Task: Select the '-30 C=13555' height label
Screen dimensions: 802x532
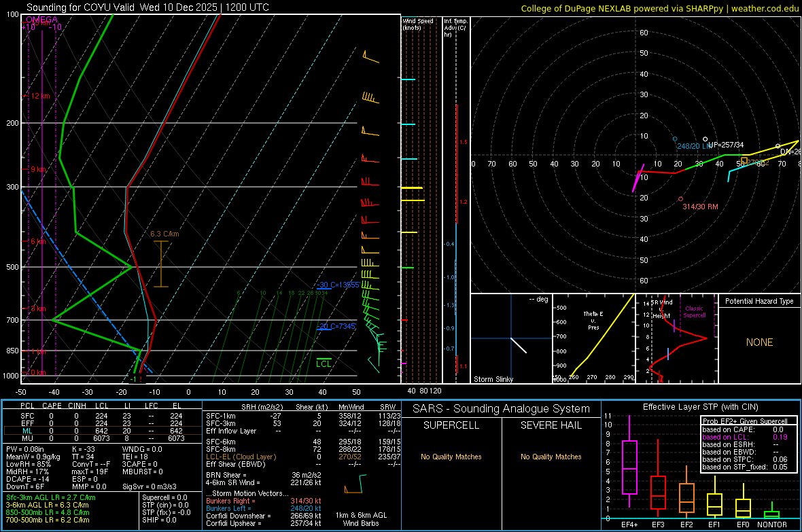Action: (x=338, y=285)
